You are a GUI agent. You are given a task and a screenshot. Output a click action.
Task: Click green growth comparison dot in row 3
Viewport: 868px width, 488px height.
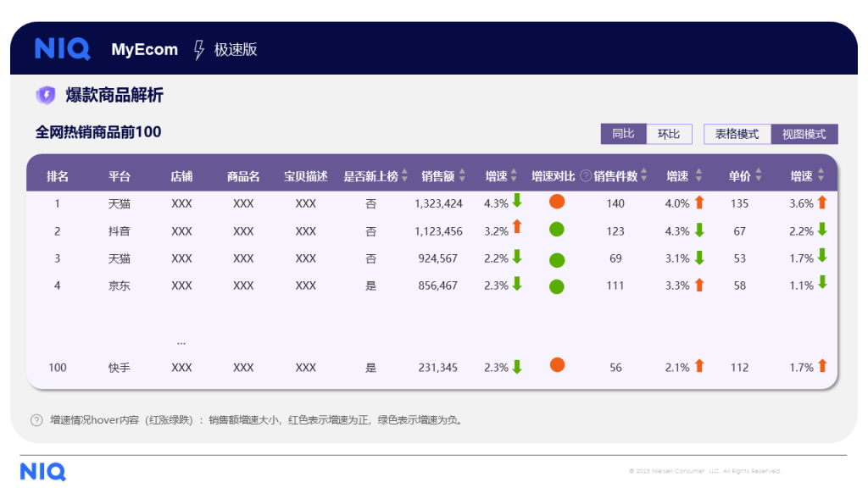[557, 260]
